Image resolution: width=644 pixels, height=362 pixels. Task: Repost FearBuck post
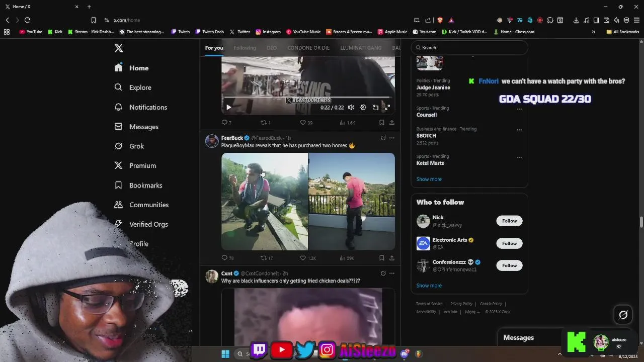tap(267, 258)
